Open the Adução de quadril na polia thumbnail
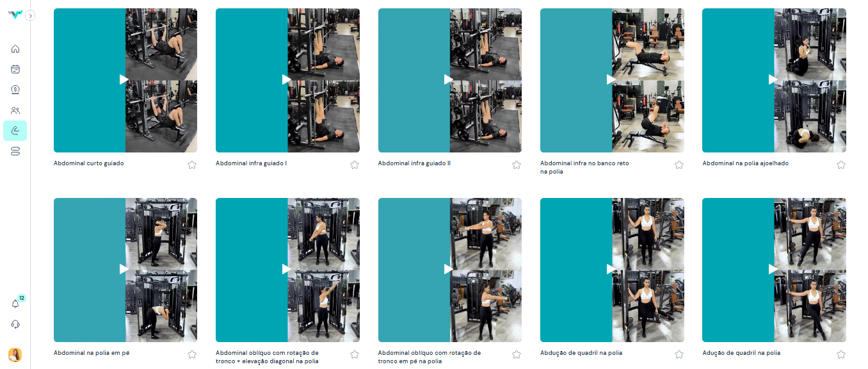The height and width of the screenshot is (369, 868). click(774, 270)
